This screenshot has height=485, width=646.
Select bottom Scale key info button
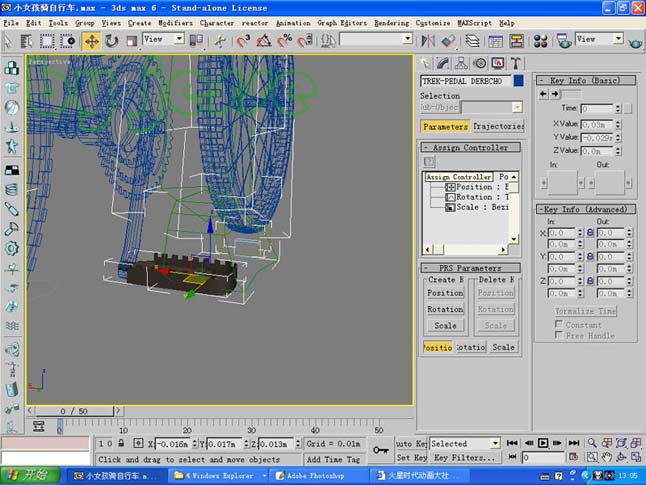click(503, 347)
